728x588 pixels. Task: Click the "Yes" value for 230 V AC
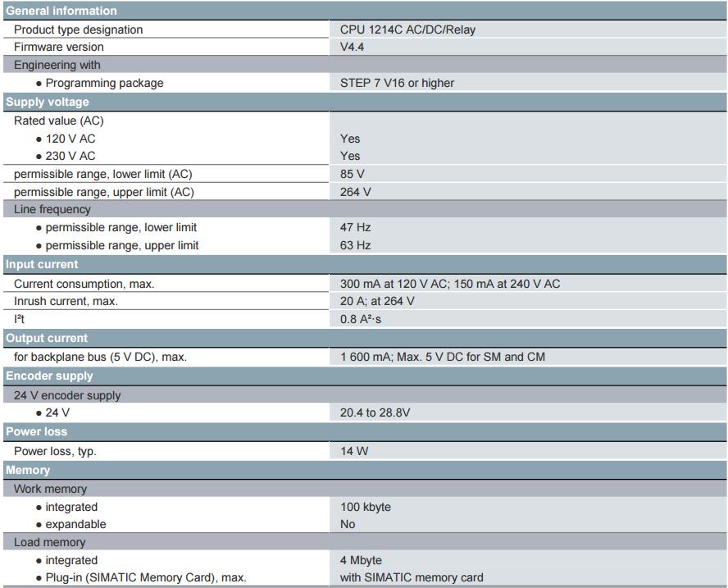click(350, 156)
